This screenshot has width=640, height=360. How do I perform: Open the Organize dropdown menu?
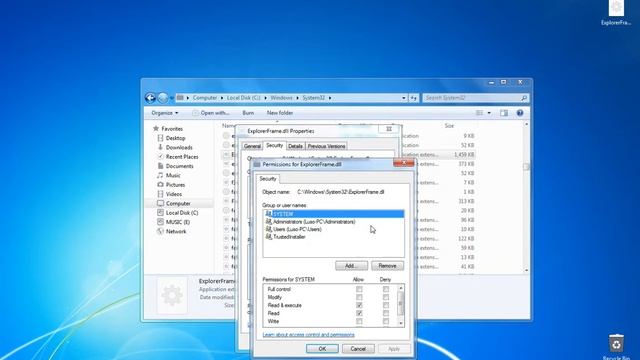[x=164, y=113]
